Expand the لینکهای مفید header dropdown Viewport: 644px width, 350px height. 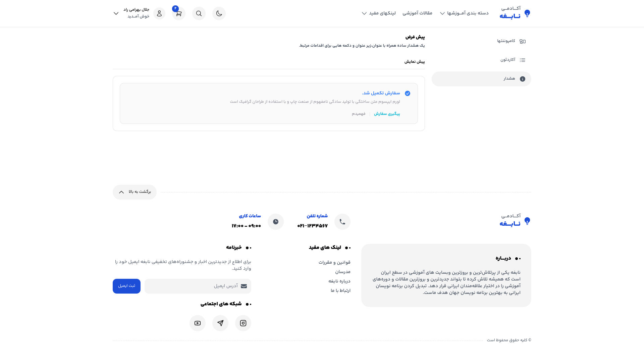pyautogui.click(x=379, y=13)
